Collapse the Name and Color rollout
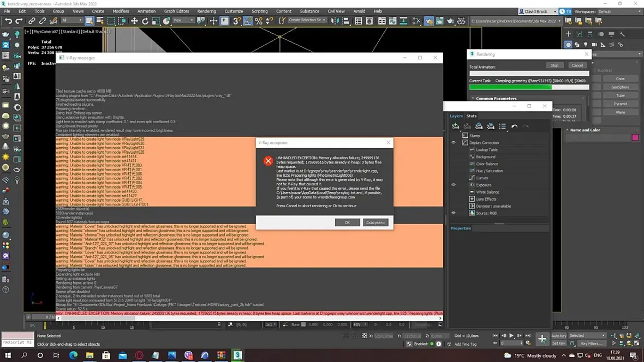Image resolution: width=644 pixels, height=362 pixels. pyautogui.click(x=585, y=130)
